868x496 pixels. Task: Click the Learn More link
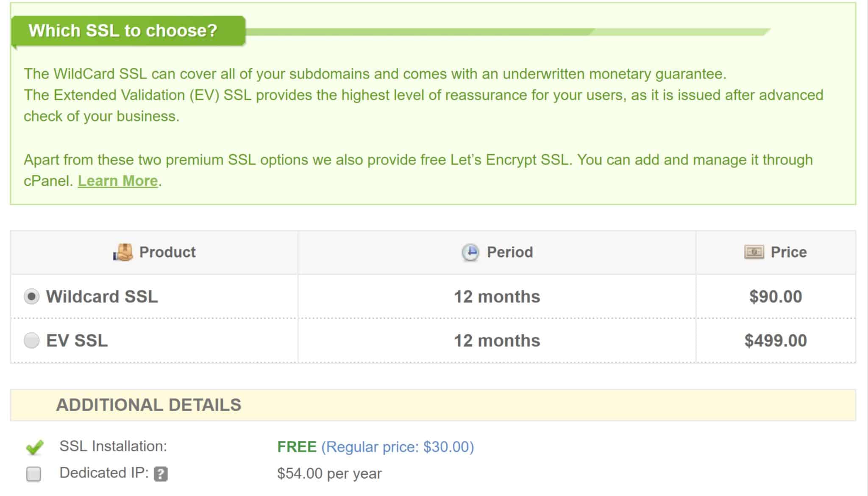pos(117,181)
